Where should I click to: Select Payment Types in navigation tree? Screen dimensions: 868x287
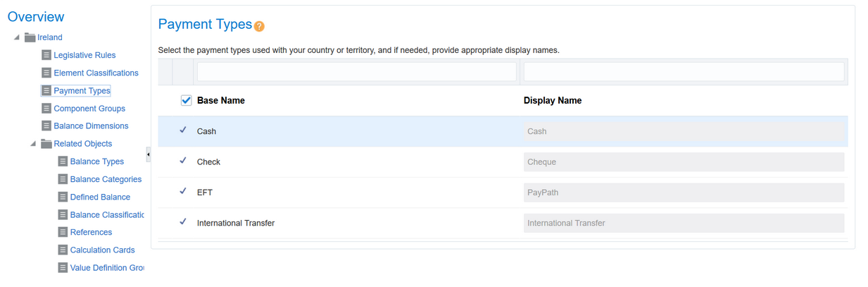82,91
